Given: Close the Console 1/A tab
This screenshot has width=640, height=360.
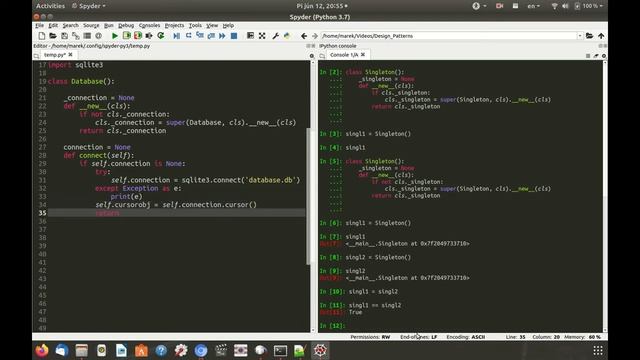Looking at the screenshot, I should pyautogui.click(x=363, y=55).
